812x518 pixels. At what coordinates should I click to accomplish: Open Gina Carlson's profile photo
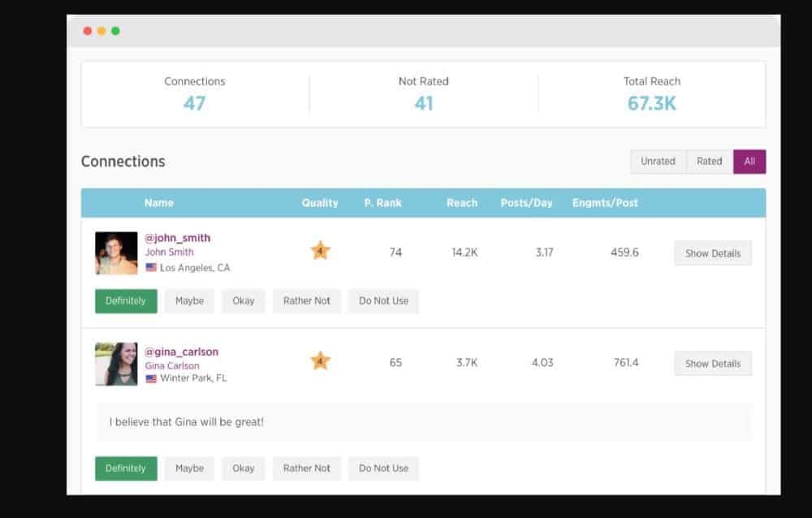pyautogui.click(x=116, y=364)
